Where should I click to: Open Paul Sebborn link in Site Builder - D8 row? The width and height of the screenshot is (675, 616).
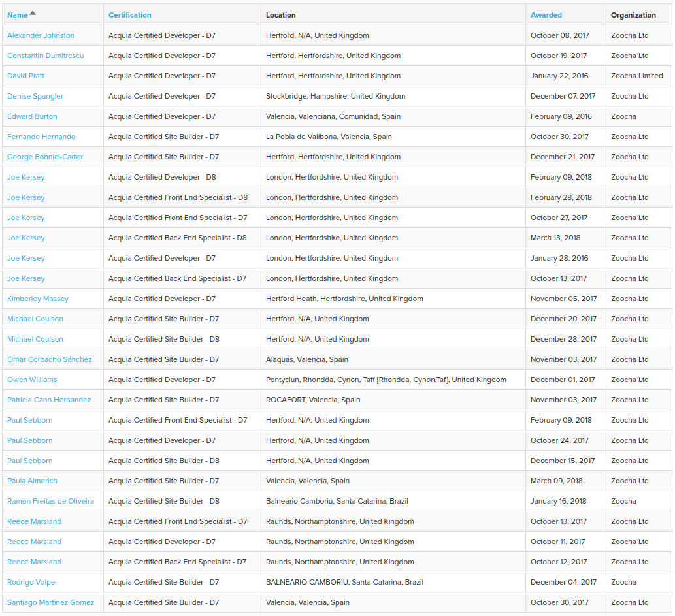point(29,460)
